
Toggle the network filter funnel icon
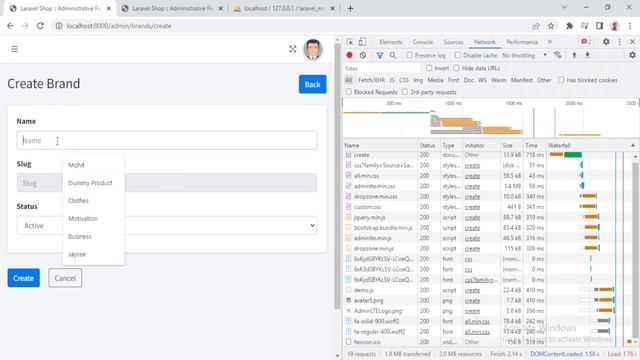pos(380,55)
